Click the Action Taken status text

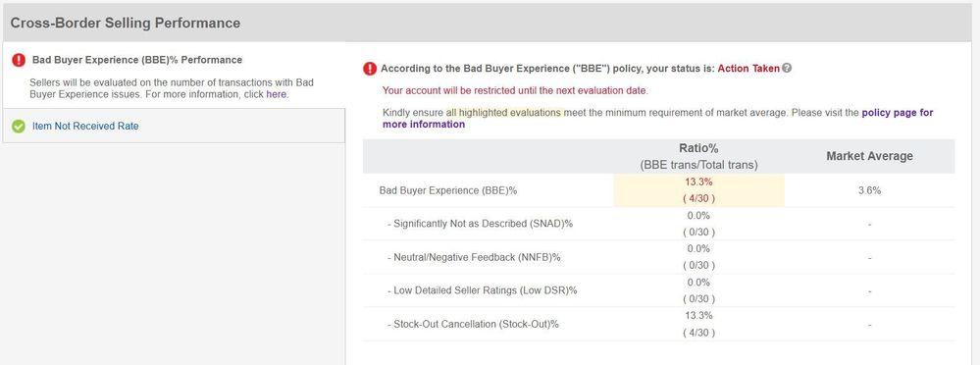748,69
